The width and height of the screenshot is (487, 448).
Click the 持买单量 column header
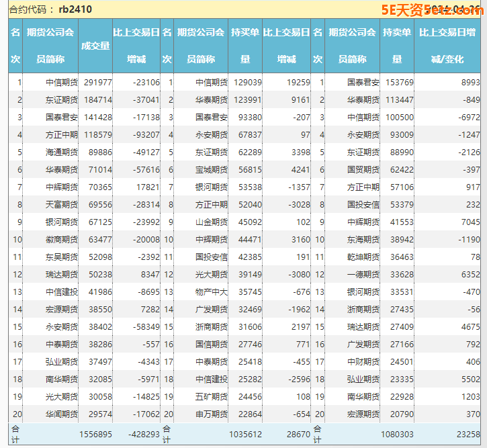[245, 46]
